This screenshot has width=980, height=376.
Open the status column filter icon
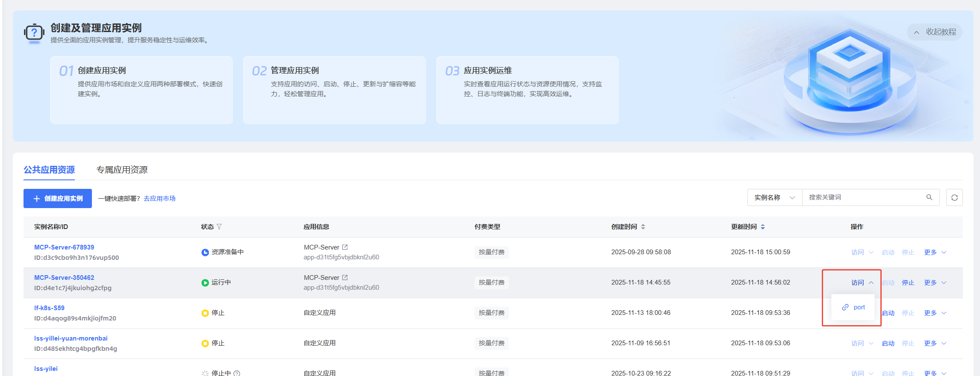tap(219, 227)
